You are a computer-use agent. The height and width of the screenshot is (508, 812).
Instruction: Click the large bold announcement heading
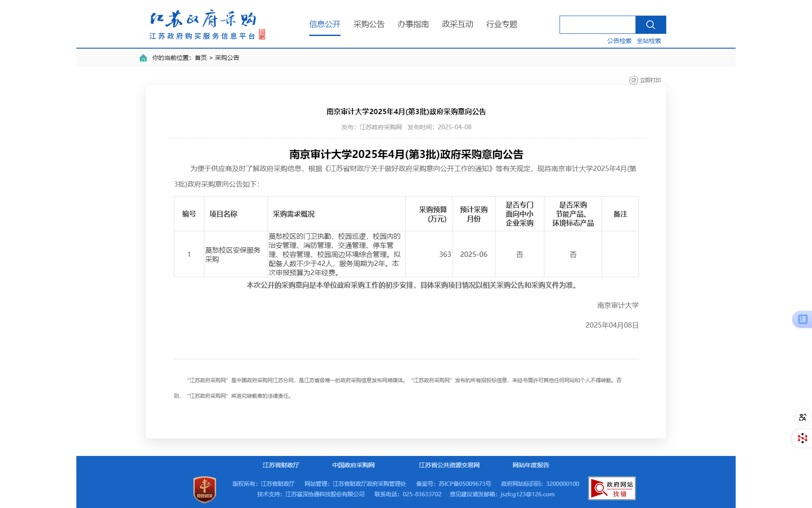pos(406,154)
